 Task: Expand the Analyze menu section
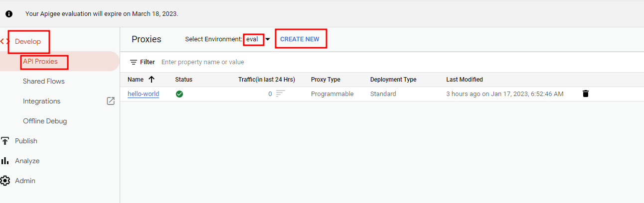(x=27, y=161)
